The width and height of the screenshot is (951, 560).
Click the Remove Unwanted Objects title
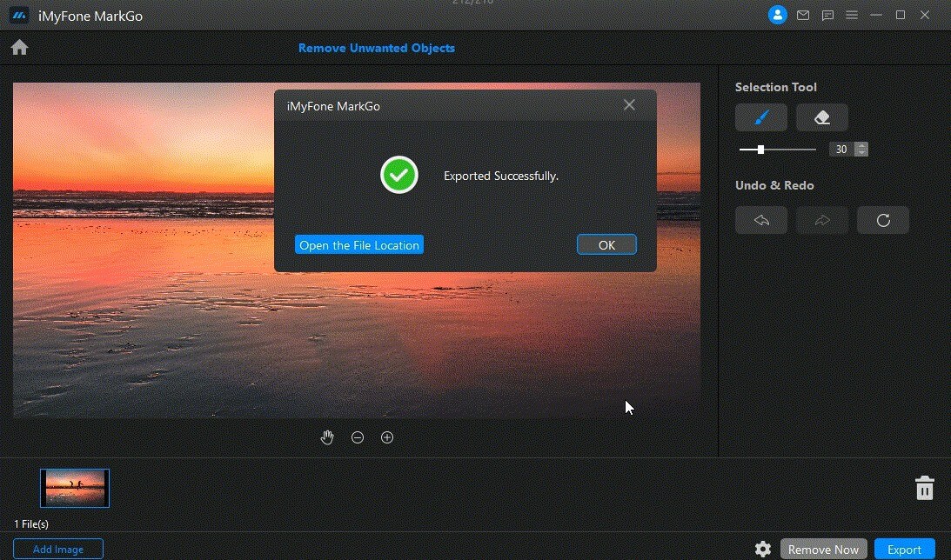(377, 48)
